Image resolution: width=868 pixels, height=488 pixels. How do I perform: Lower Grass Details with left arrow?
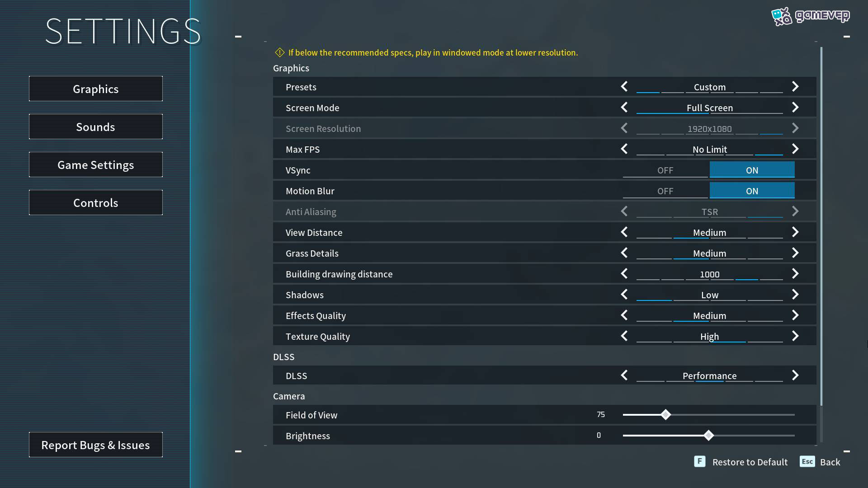[624, 253]
